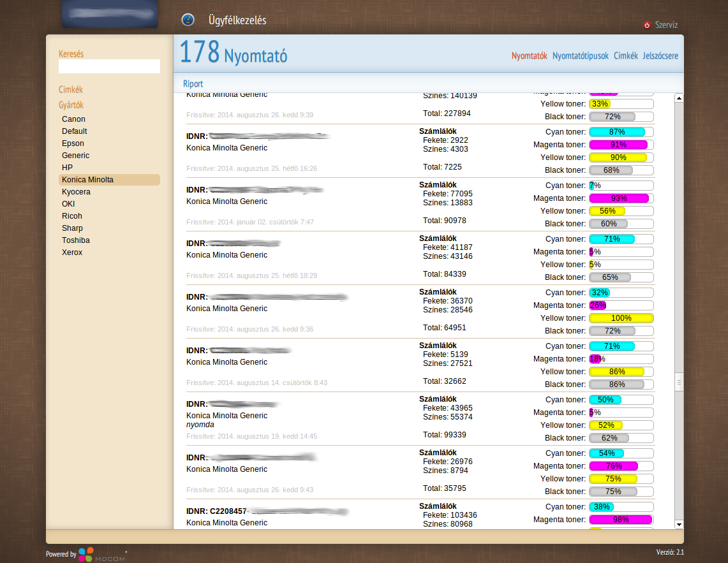Open the MDCOM logo in footer
This screenshot has height=563, width=728.
click(102, 555)
